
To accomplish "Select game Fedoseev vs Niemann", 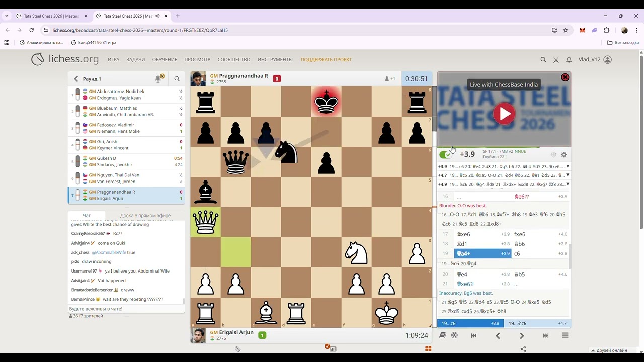I will [x=126, y=128].
